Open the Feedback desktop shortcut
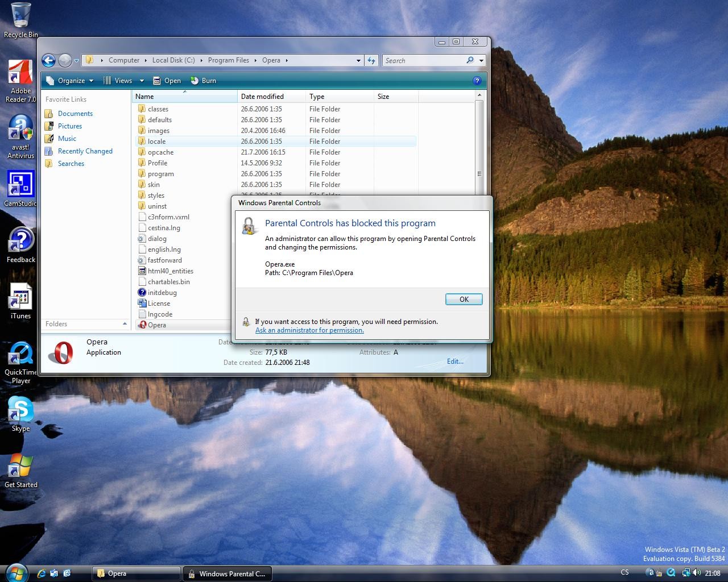Image resolution: width=728 pixels, height=582 pixels. click(x=20, y=245)
